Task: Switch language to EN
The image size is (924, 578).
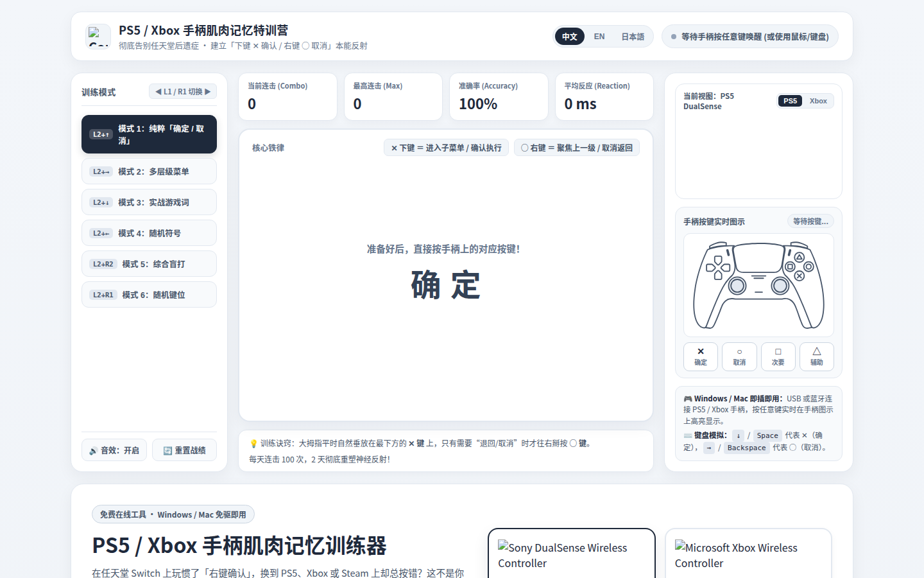Action: (599, 37)
